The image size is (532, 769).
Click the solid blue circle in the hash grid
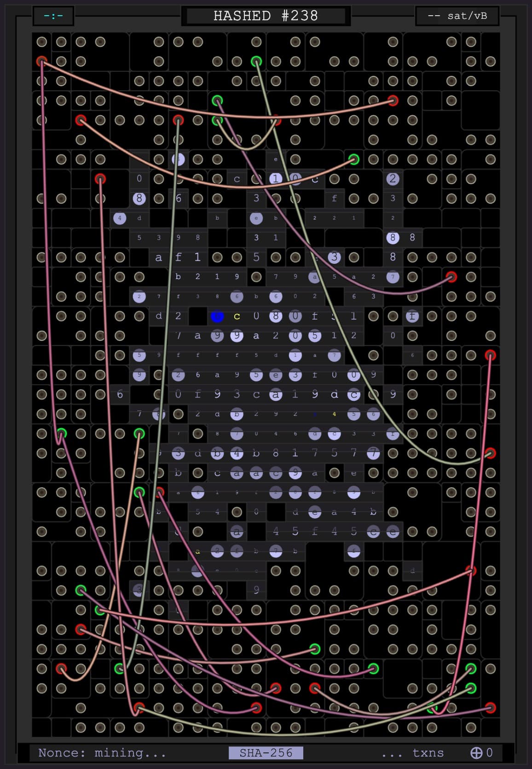(x=217, y=316)
